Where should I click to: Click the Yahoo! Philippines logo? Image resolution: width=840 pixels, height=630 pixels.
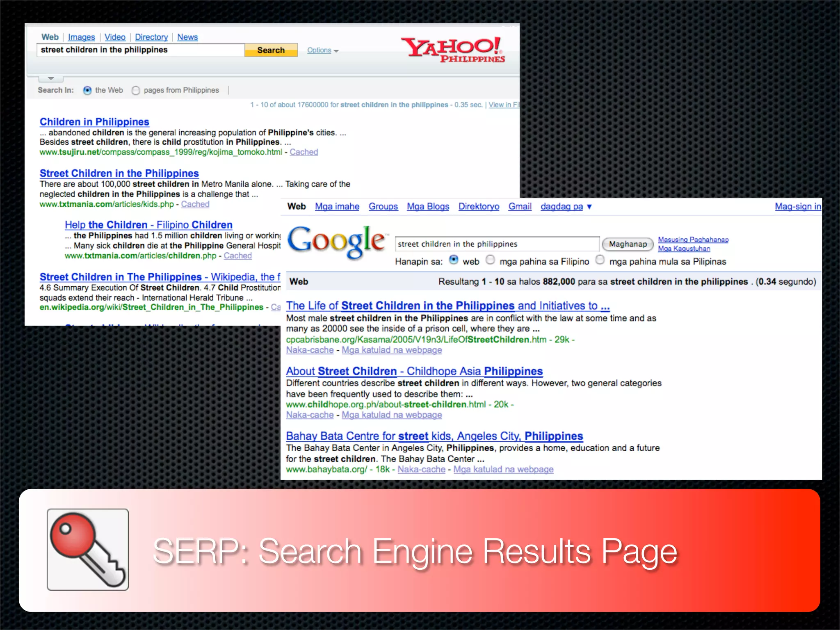pyautogui.click(x=453, y=50)
